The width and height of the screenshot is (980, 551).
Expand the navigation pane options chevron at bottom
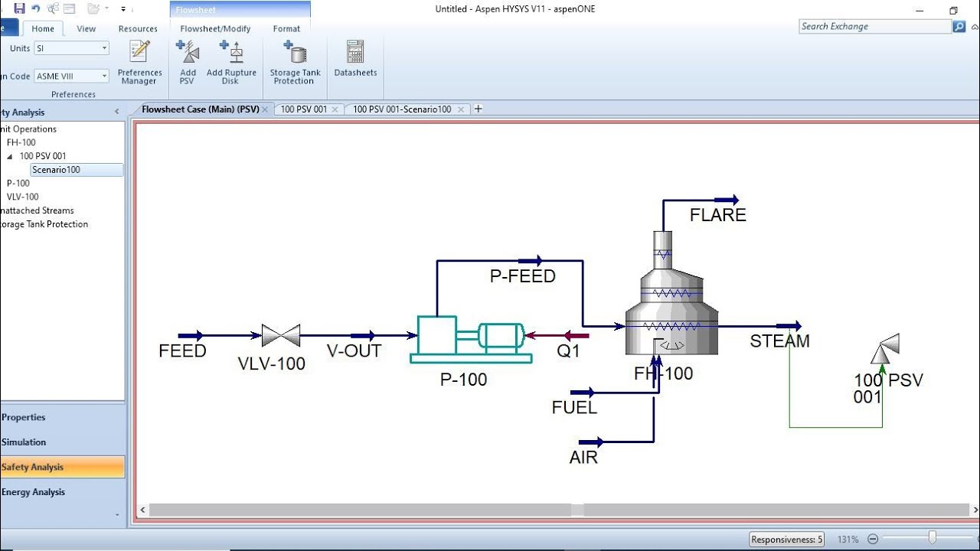click(117, 514)
